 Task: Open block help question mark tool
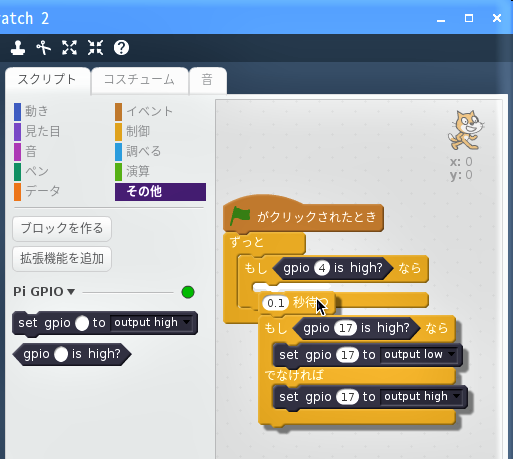pos(121,48)
